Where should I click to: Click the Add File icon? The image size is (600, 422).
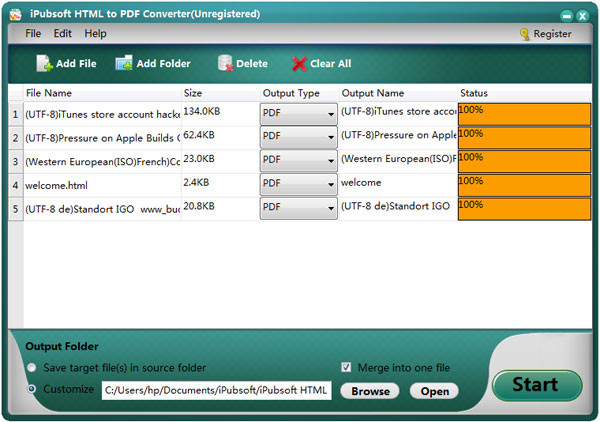[44, 63]
